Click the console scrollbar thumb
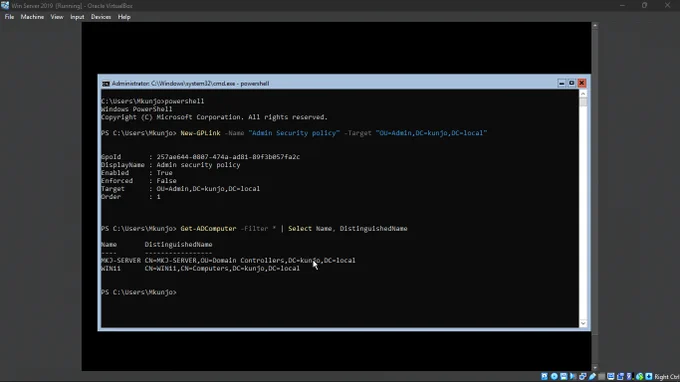Image resolution: width=680 pixels, height=382 pixels. [x=583, y=102]
